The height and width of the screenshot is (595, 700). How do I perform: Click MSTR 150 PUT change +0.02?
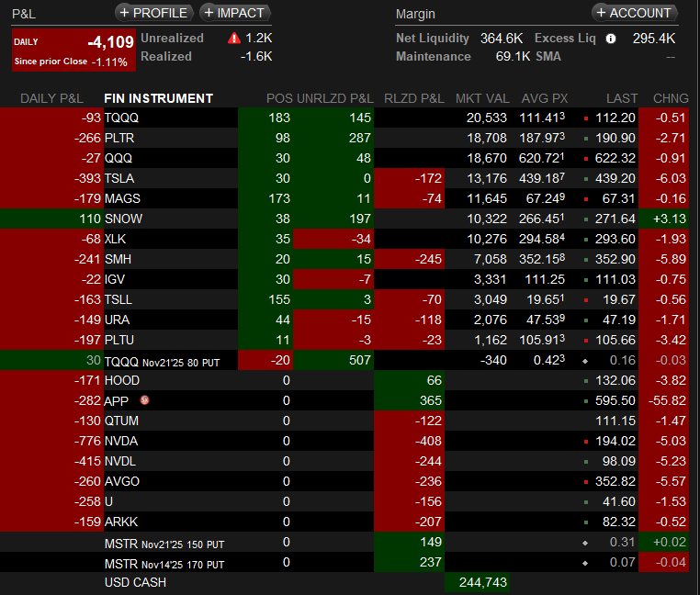669,542
